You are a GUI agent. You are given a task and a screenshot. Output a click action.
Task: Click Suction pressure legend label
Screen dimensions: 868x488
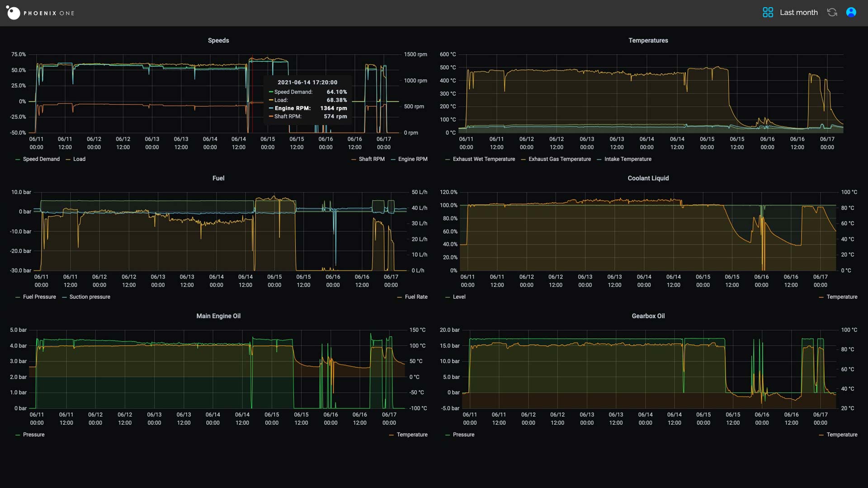[x=90, y=297]
